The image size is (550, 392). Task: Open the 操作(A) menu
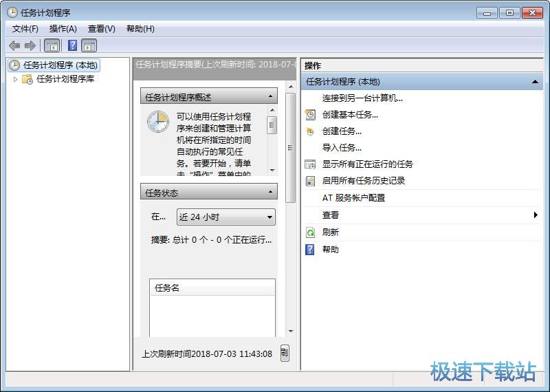pyautogui.click(x=63, y=29)
